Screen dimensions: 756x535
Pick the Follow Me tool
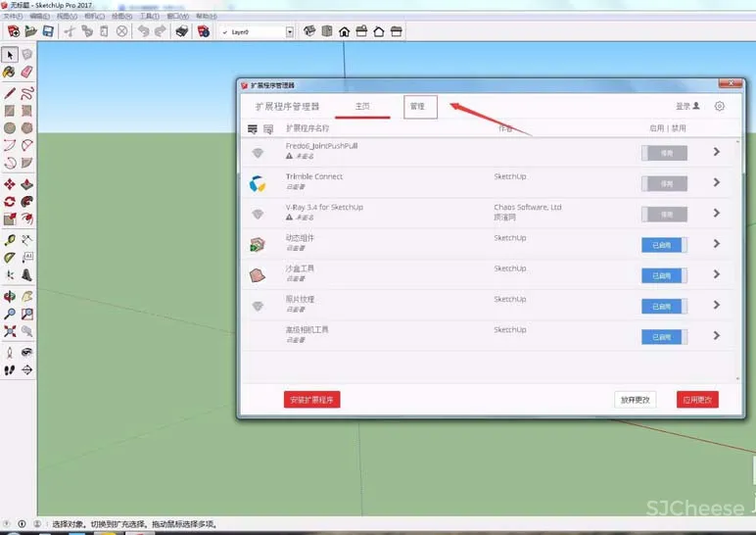27,202
